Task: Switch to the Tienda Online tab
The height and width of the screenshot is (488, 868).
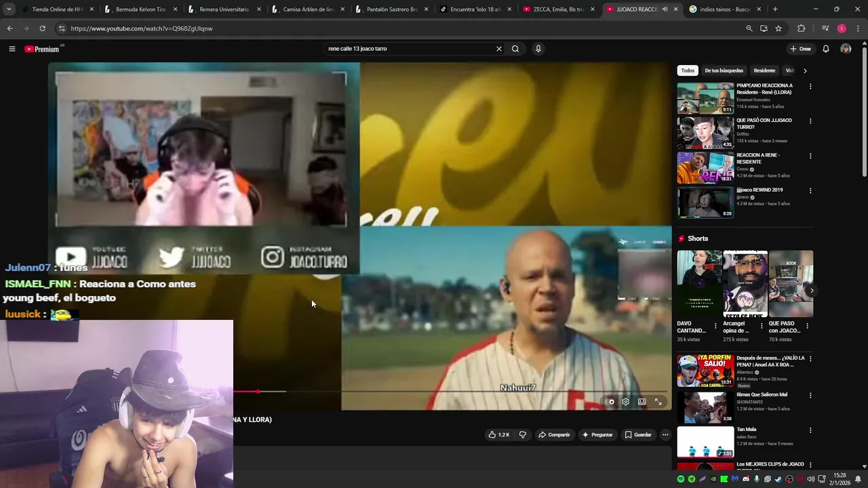Action: click(x=58, y=9)
